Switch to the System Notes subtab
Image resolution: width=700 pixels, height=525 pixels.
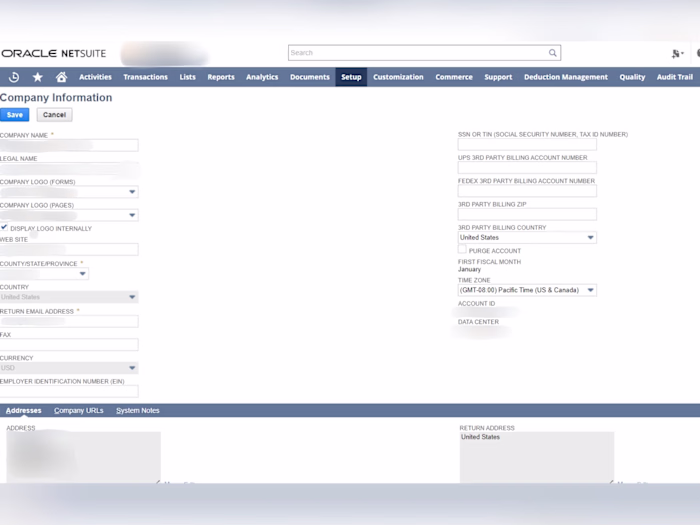click(138, 411)
